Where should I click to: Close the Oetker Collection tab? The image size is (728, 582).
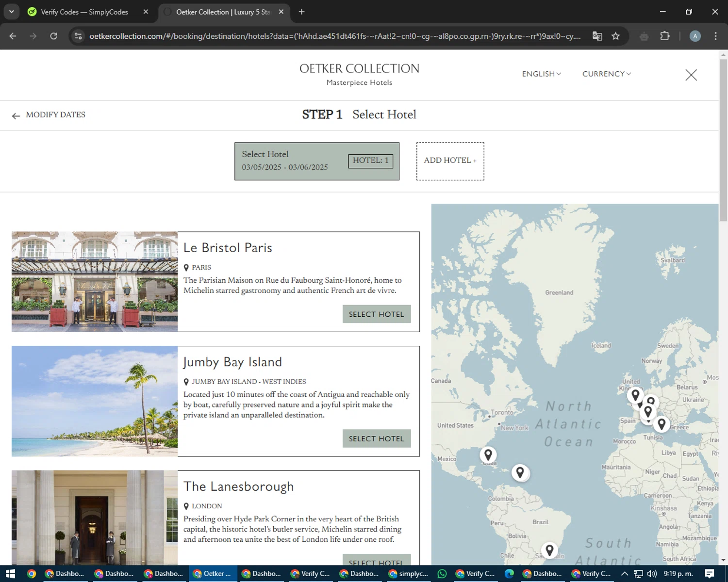[281, 12]
